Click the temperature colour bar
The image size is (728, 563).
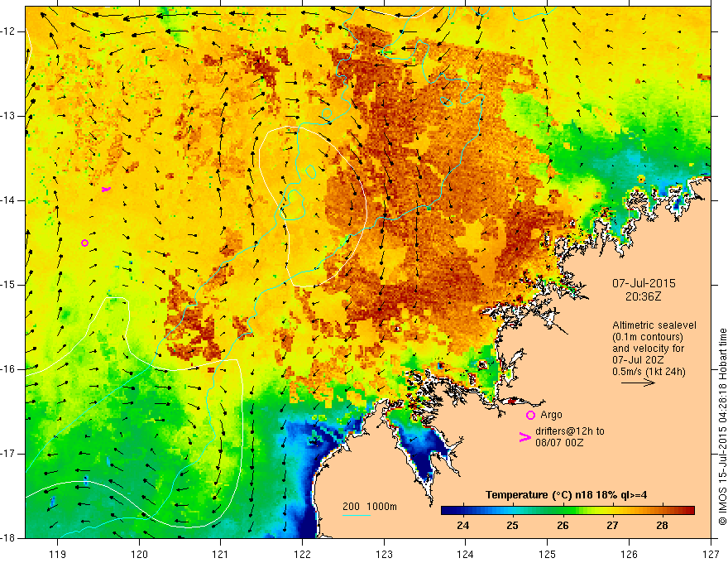568,511
